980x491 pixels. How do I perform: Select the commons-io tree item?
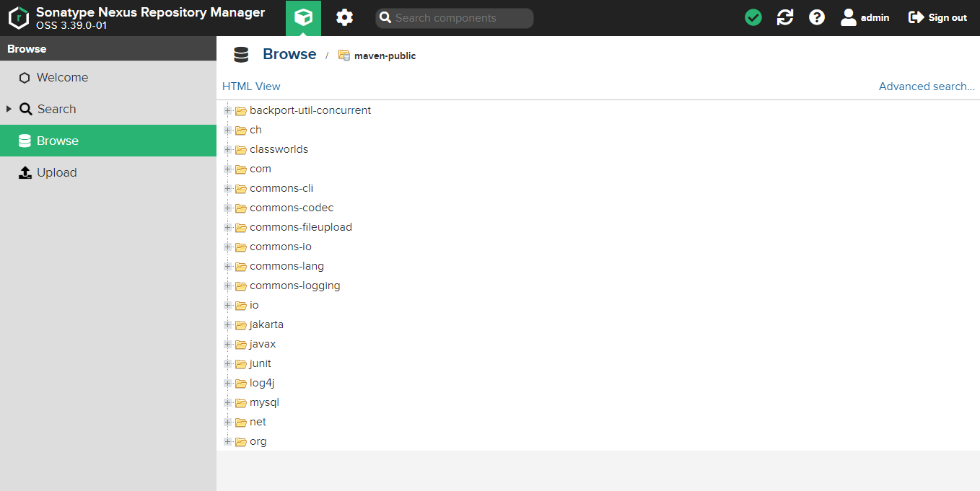pos(281,247)
